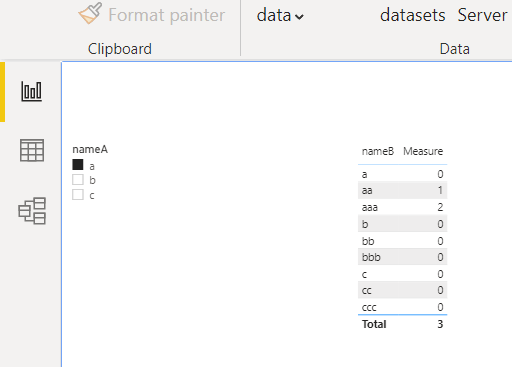Open the Data table view icon
Screen dimensions: 512x367
pos(32,150)
